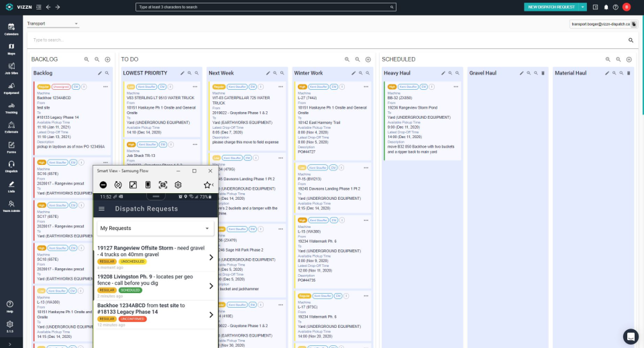Click the Samsung Flow favorites star icon

click(207, 185)
